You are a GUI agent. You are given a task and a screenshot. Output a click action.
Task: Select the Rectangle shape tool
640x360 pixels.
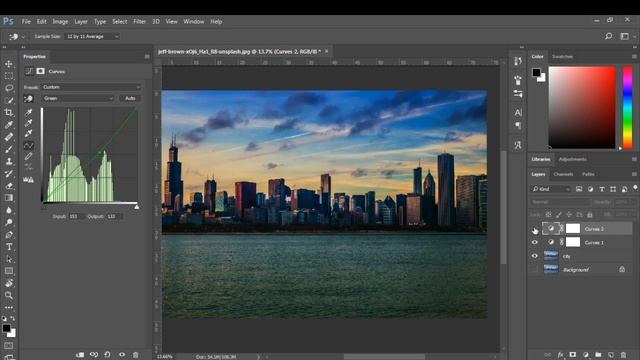point(9,271)
